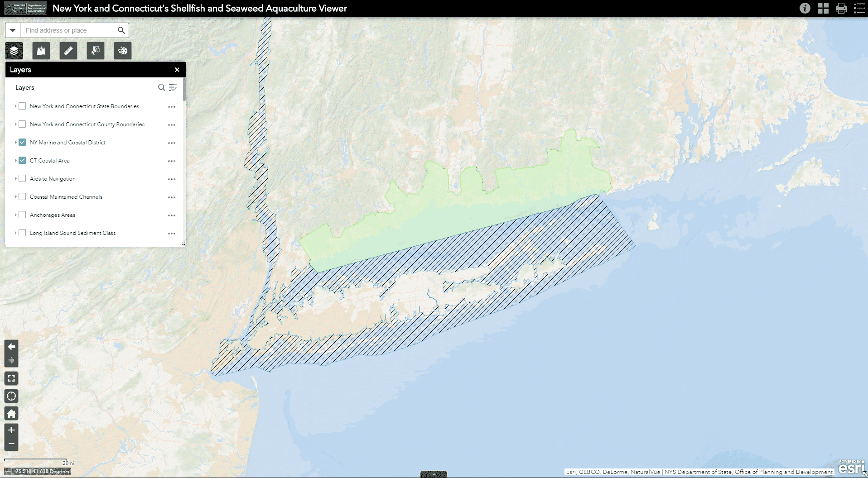Open options for Coastal Maintained Channels layer

pyautogui.click(x=172, y=197)
